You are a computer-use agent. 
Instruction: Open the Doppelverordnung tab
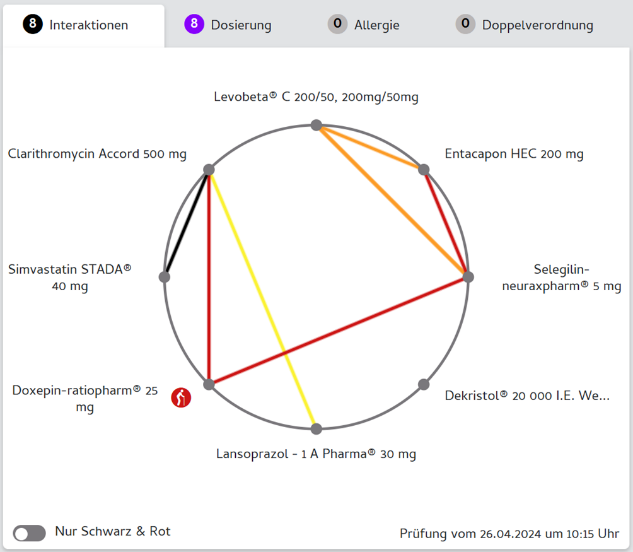coord(537,25)
